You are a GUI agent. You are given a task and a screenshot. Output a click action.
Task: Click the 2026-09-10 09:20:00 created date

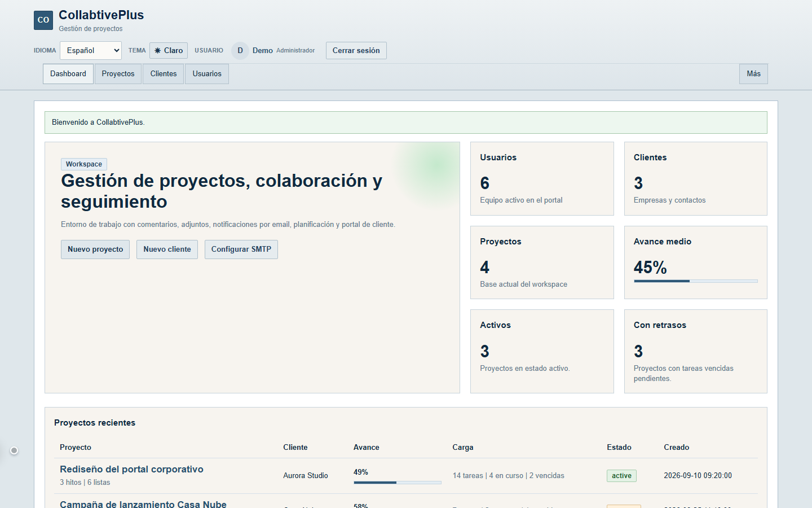click(x=698, y=476)
